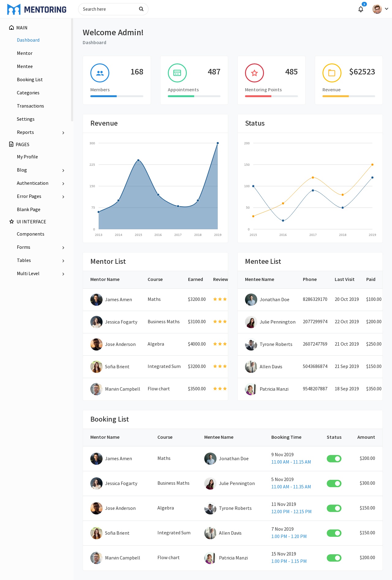This screenshot has width=392, height=580.
Task: Click $4000.00 earned by Jose Anderson
Action: pyautogui.click(x=197, y=344)
